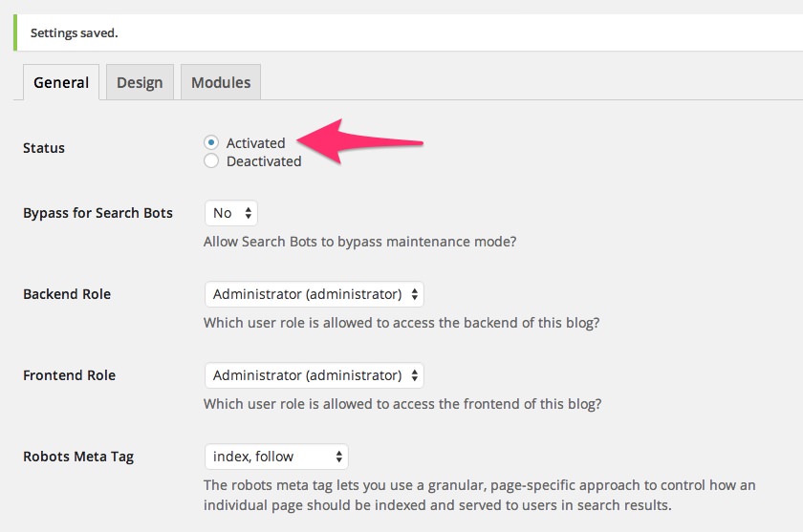Open the Frontend Role dropdown
The height and width of the screenshot is (532, 803).
click(314, 375)
